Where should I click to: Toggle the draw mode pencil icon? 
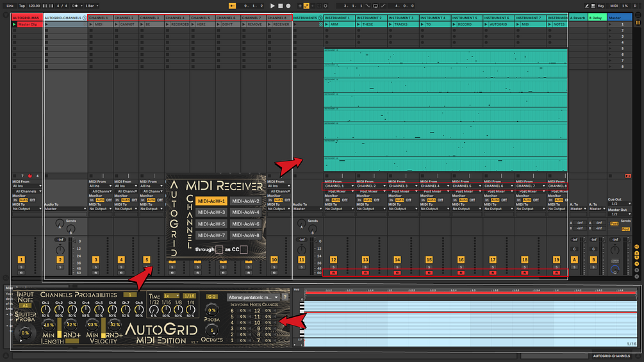[586, 6]
